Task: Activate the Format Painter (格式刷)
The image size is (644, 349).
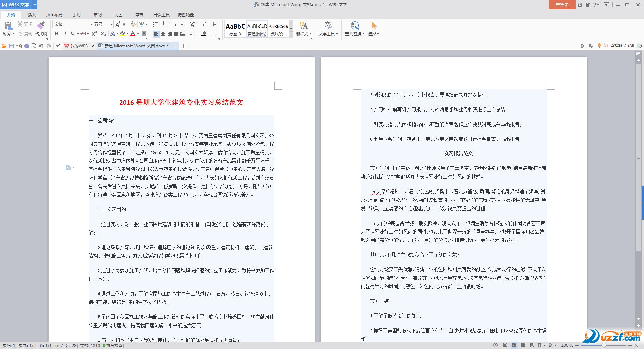Action: (x=41, y=29)
